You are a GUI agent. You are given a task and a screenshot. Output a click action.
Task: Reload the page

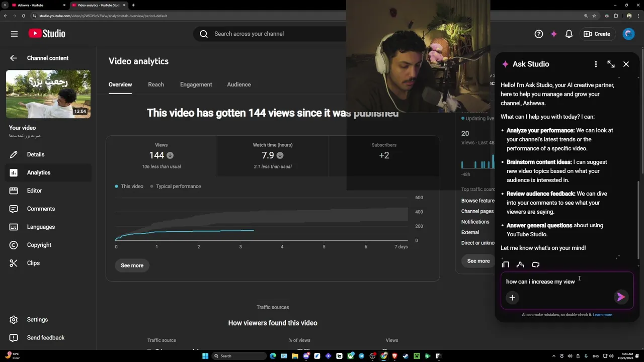coord(23,16)
